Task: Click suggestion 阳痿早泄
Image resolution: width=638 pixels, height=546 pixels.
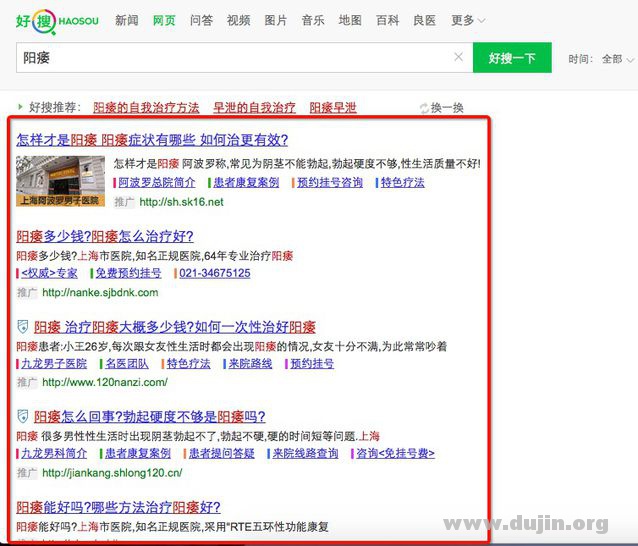Action: [333, 108]
